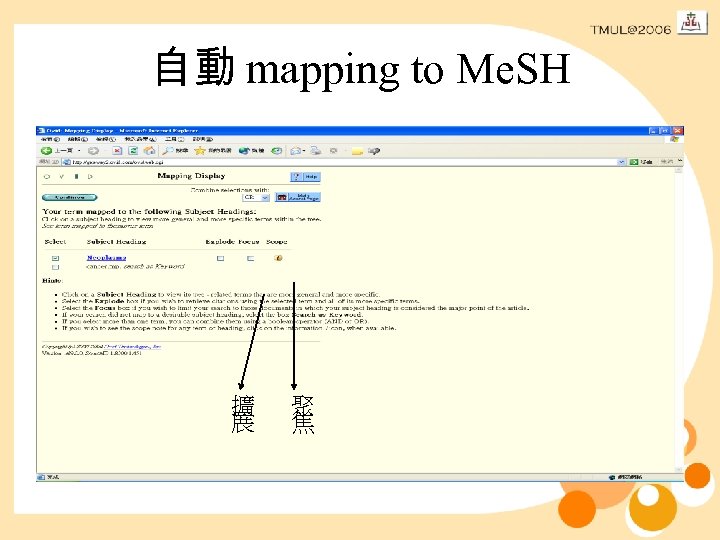The width and height of the screenshot is (720, 540).
Task: Open the Combine selections with OR dropdown
Action: tap(256, 197)
